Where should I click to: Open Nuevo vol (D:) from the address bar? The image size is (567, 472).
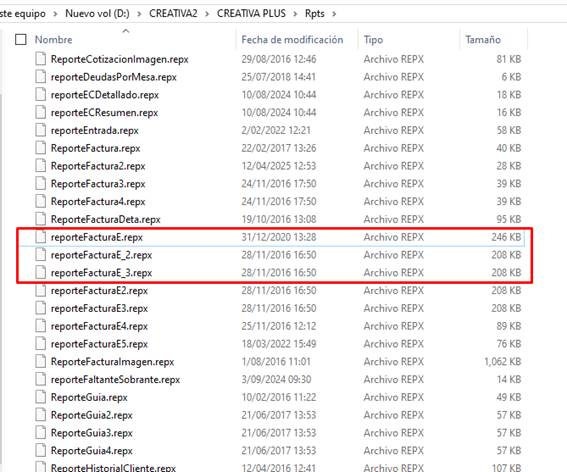97,14
